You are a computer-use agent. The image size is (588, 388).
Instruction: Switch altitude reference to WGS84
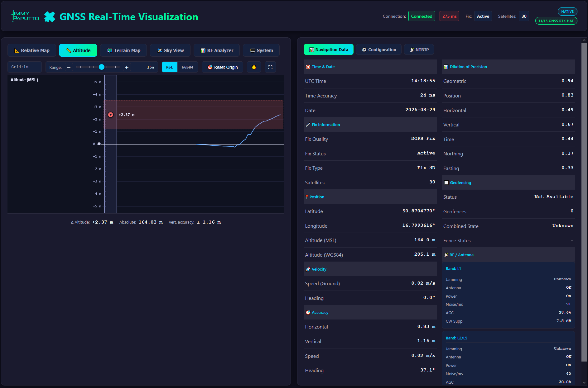point(188,67)
